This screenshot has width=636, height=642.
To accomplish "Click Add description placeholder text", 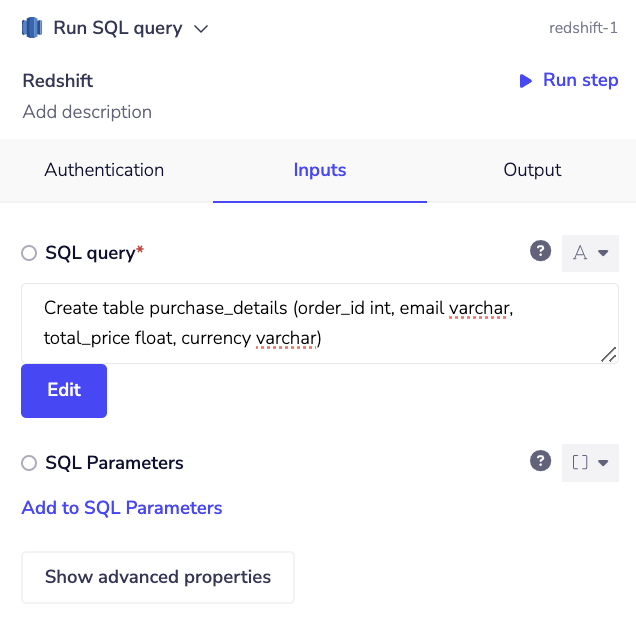I will tap(87, 112).
